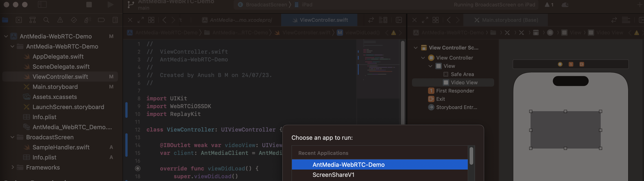Close the Main.storyboard editor pane
Screen dimensions: 644x181
tap(414, 20)
